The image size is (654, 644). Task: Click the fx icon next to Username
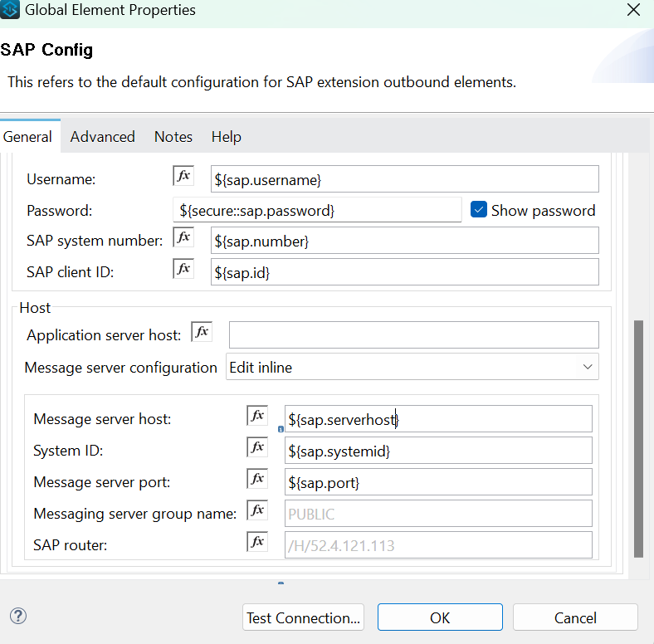click(183, 176)
